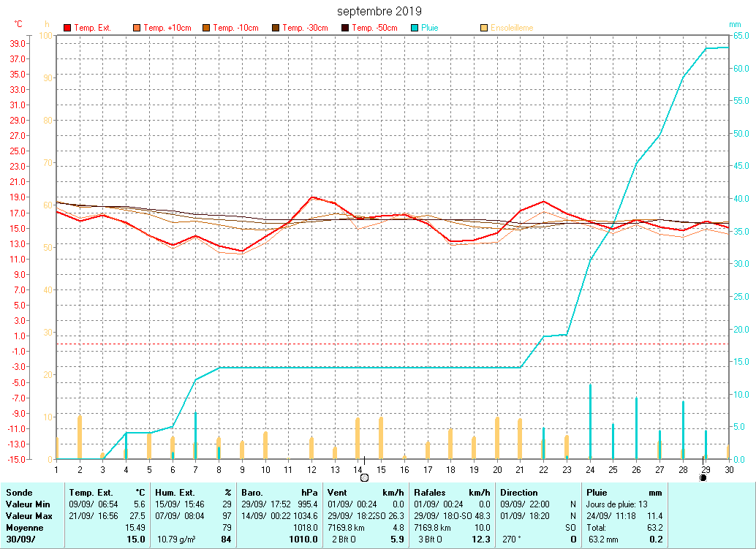
Task: Click the tall rain bar on day 24
Action: (590, 420)
